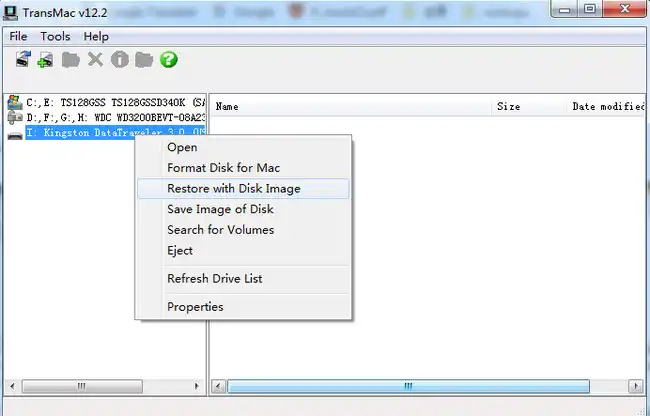Viewport: 650px width, 416px height.
Task: Choose Format Disk for Mac
Action: [x=243, y=168]
